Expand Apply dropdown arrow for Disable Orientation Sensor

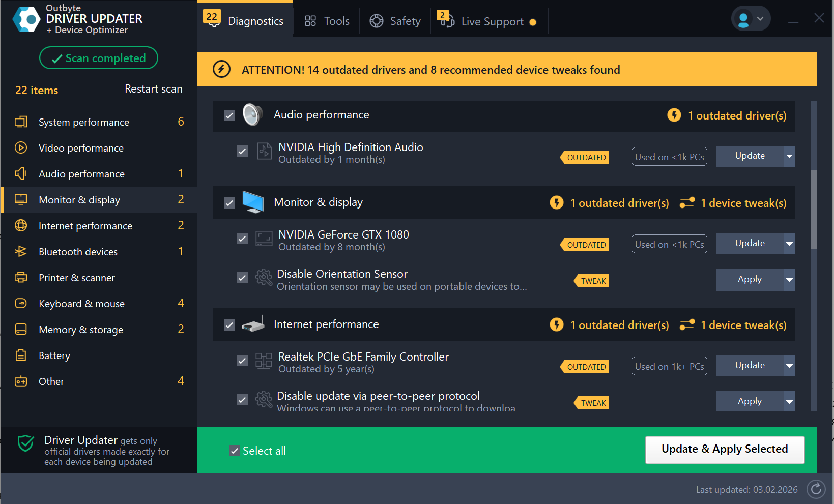pyautogui.click(x=789, y=280)
